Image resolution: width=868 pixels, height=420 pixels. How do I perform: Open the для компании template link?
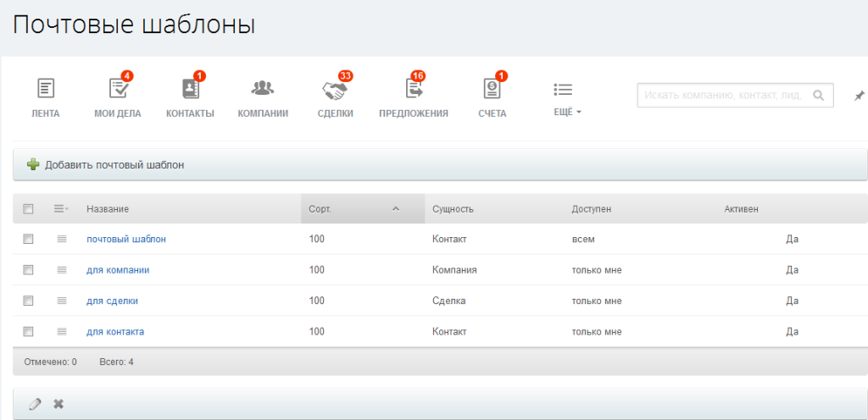(118, 270)
